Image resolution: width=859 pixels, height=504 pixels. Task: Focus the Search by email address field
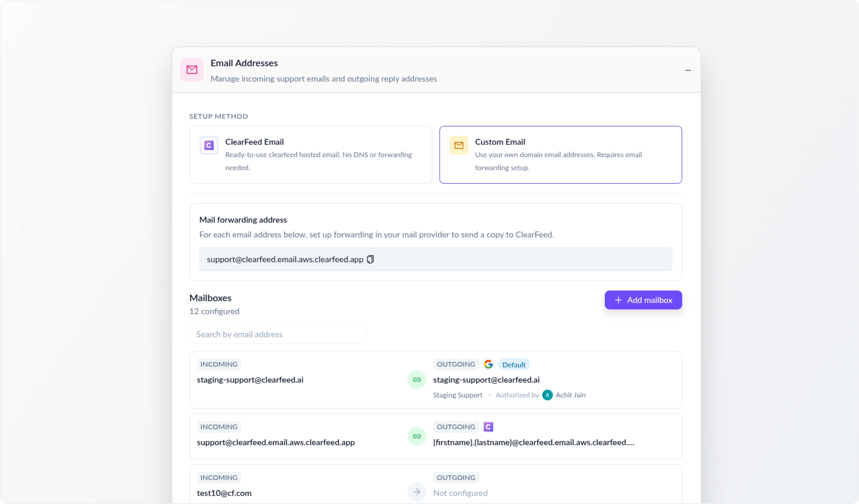coord(278,334)
